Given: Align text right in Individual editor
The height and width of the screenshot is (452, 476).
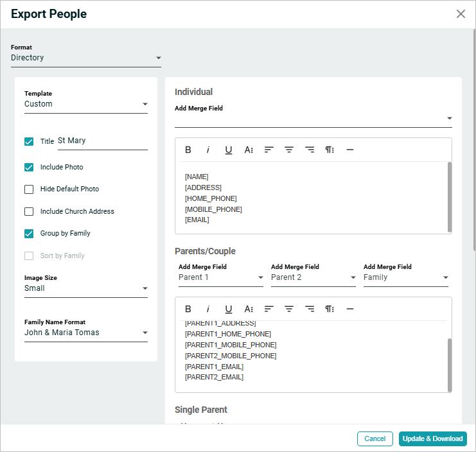Looking at the screenshot, I should (x=310, y=150).
